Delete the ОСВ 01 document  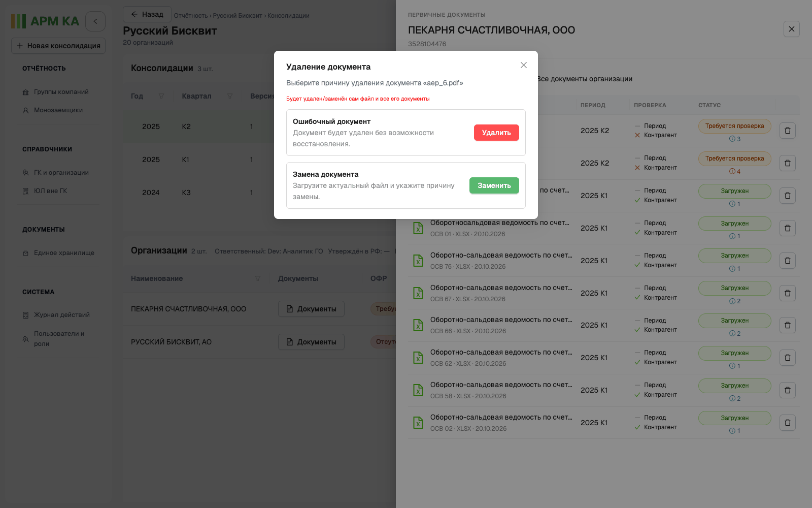(788, 228)
